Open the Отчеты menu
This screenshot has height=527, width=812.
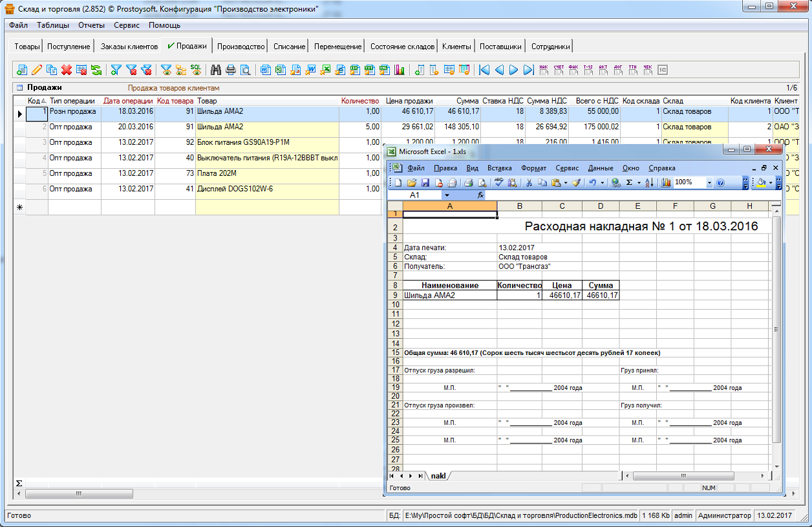point(91,25)
